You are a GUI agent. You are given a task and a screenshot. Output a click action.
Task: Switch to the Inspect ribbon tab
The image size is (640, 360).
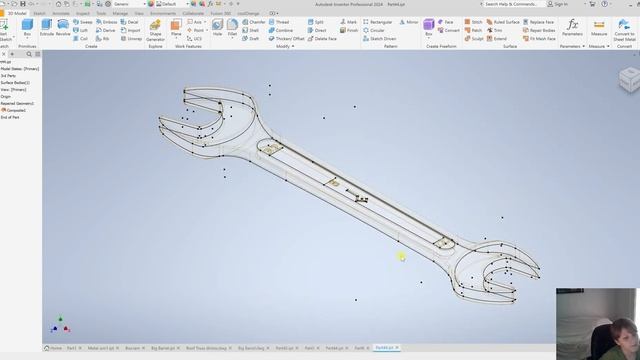82,13
